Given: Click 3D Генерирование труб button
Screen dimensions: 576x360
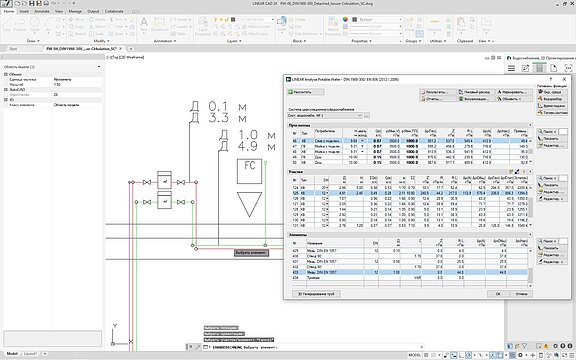Looking at the screenshot, I should coord(316,294).
